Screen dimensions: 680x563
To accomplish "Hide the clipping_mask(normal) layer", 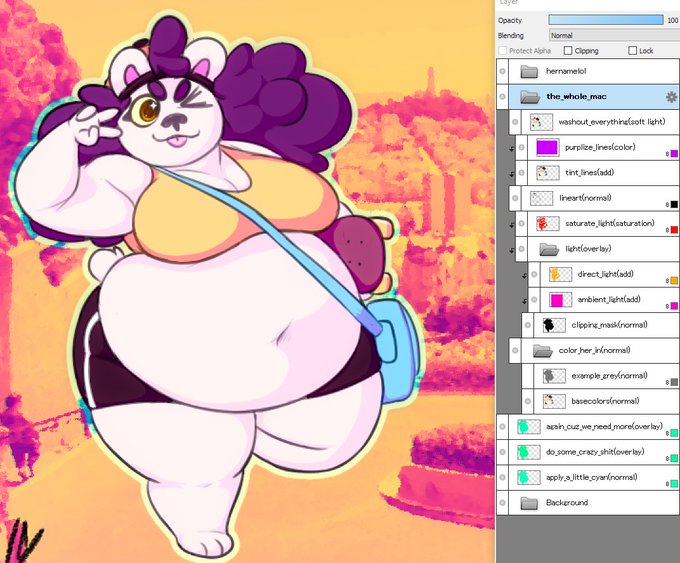I will (528, 325).
